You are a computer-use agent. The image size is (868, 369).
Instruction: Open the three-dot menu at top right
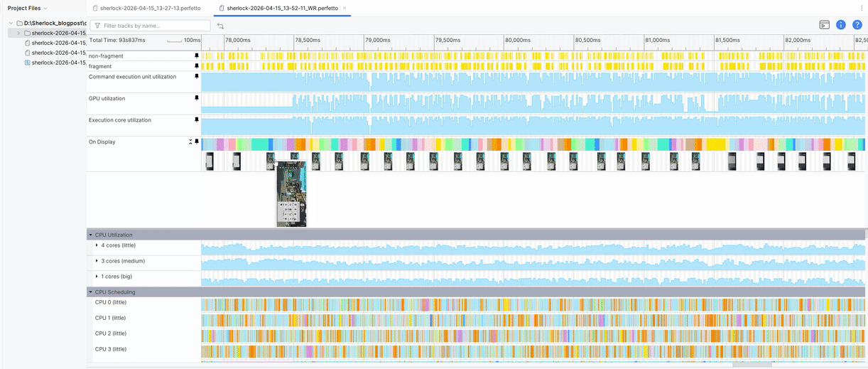tap(861, 8)
